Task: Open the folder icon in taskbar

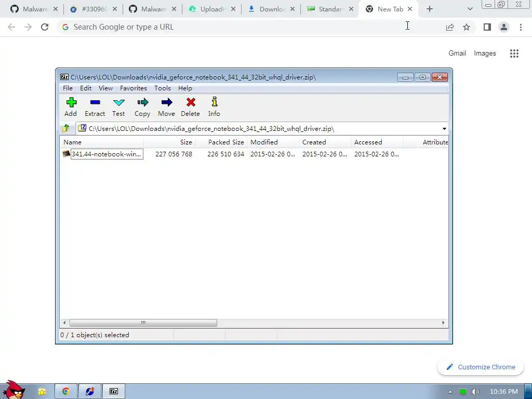Action: tap(42, 392)
